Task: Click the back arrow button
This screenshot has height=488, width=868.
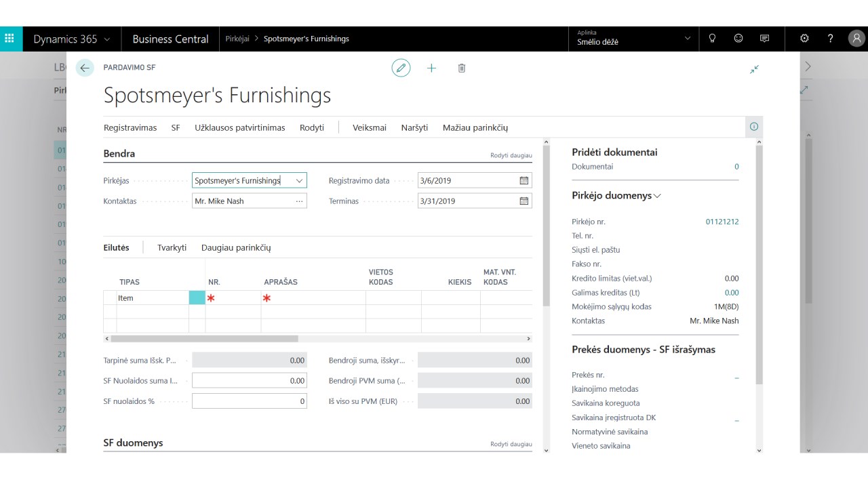Action: coord(85,68)
